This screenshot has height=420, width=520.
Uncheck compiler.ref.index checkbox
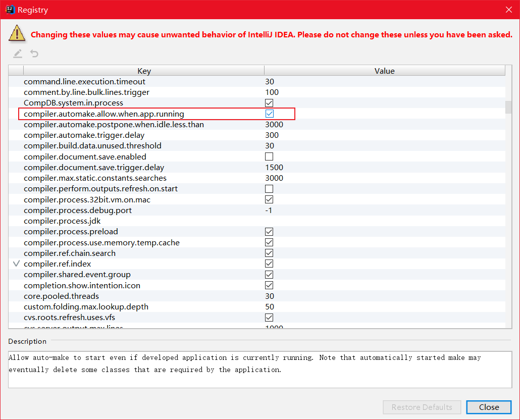269,264
